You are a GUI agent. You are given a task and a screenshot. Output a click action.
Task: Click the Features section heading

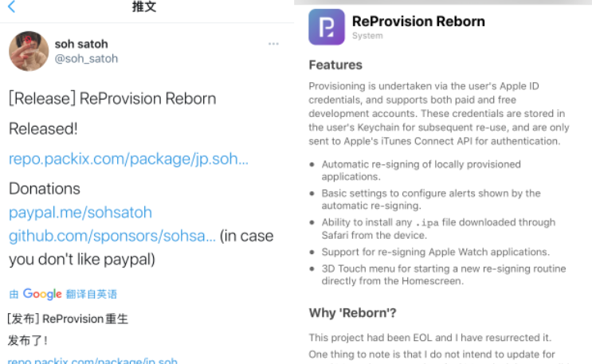click(335, 65)
